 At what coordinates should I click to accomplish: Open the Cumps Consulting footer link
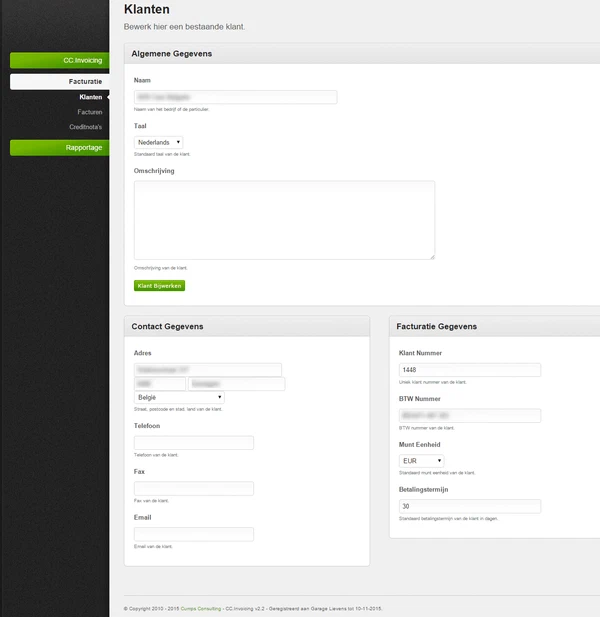[x=201, y=609]
